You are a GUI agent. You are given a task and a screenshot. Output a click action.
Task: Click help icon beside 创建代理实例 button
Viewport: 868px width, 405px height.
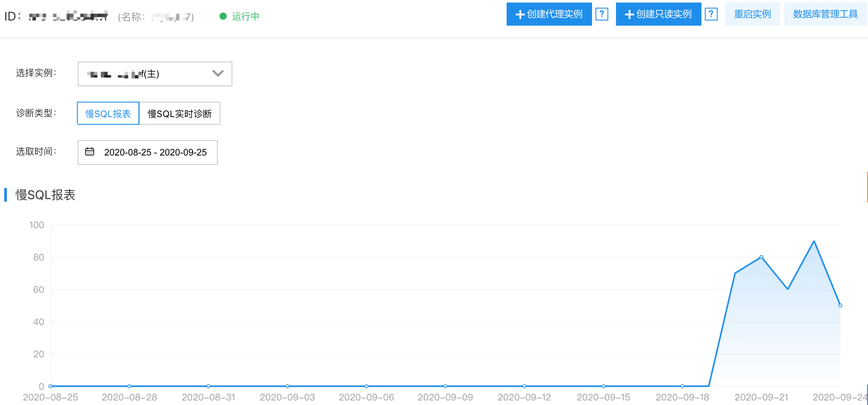601,14
